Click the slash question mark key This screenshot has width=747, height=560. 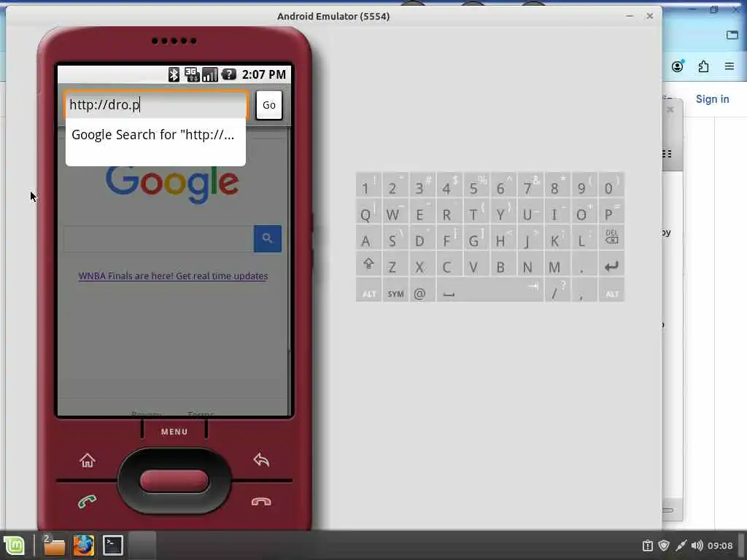tap(558, 290)
